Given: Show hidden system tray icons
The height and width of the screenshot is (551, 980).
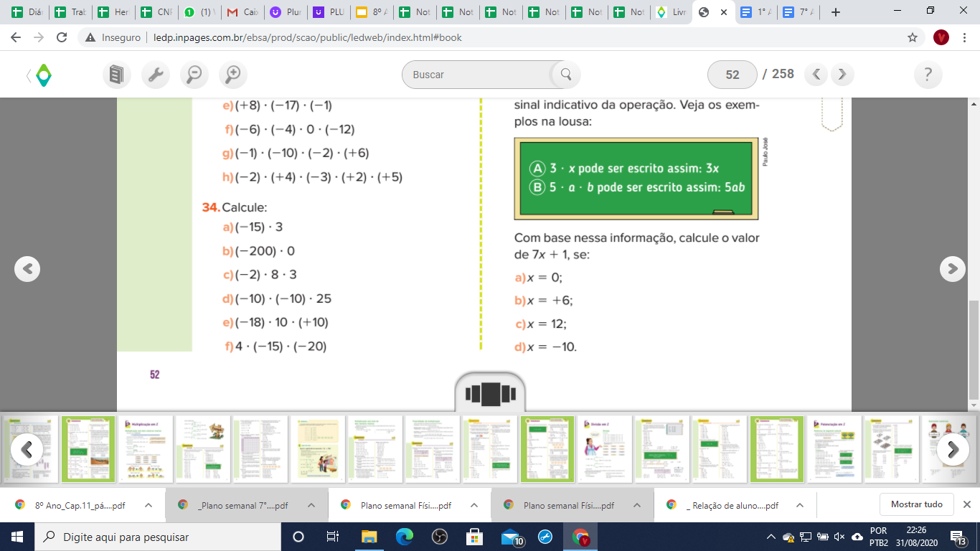Looking at the screenshot, I should (x=771, y=537).
